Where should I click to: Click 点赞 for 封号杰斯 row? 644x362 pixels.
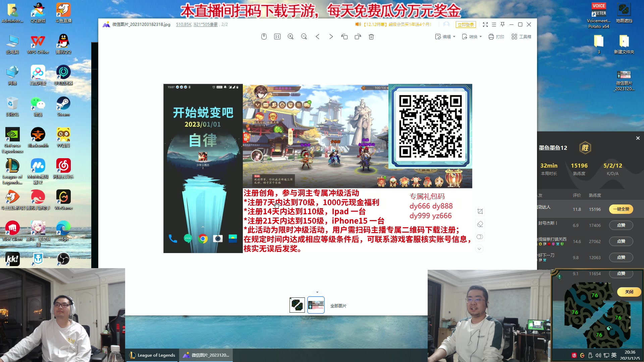tap(621, 225)
